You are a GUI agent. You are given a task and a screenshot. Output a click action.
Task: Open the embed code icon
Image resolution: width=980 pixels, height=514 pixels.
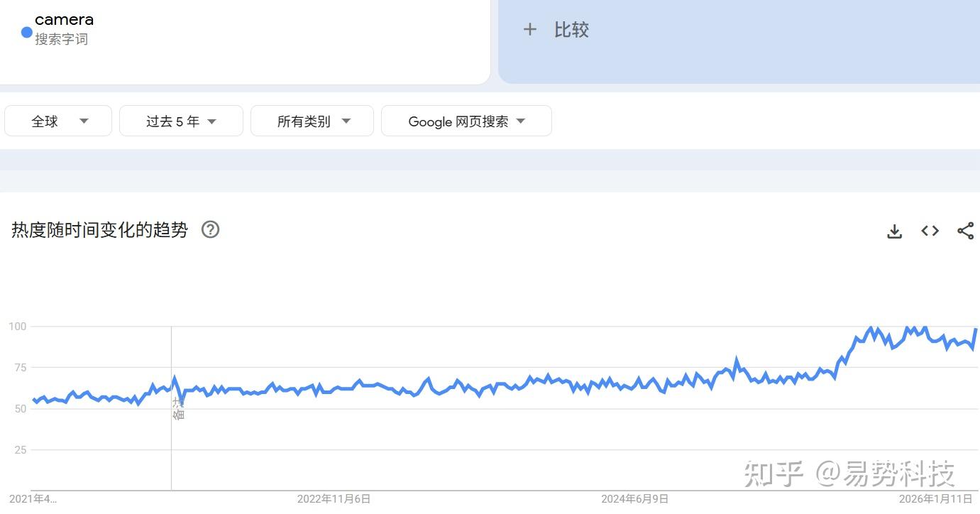[930, 231]
